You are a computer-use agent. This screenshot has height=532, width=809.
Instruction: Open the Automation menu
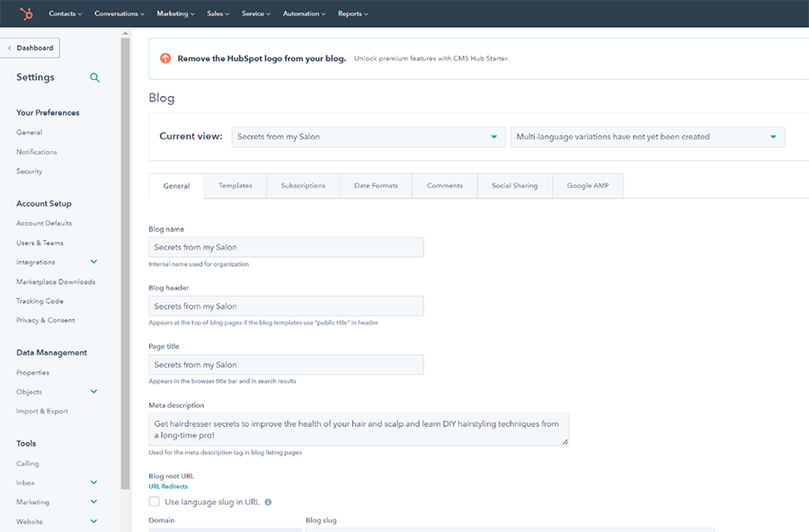point(304,14)
